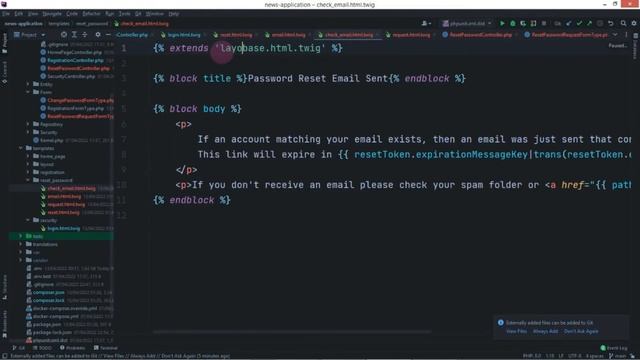Open the Edit menu
The image size is (640, 360).
(x=19, y=13)
